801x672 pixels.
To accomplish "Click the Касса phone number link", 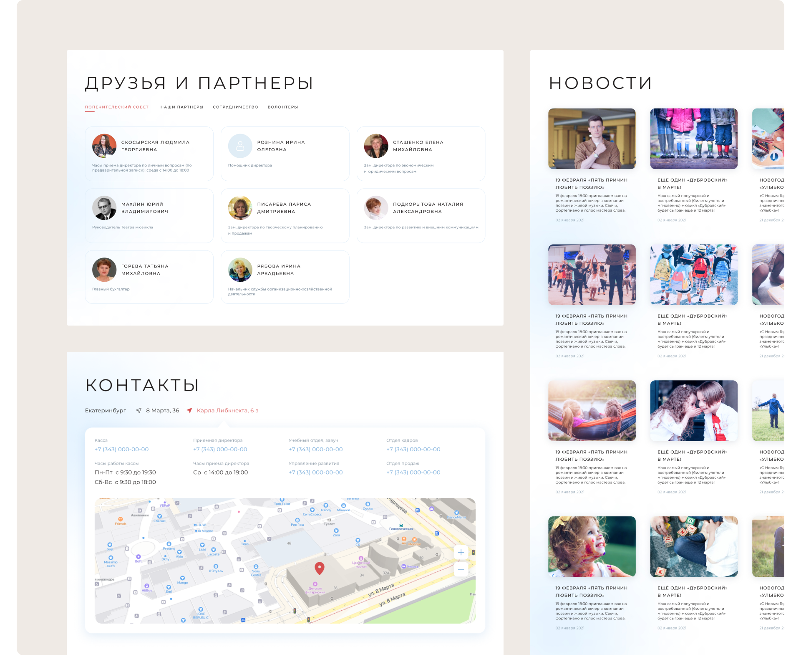I will pos(121,449).
